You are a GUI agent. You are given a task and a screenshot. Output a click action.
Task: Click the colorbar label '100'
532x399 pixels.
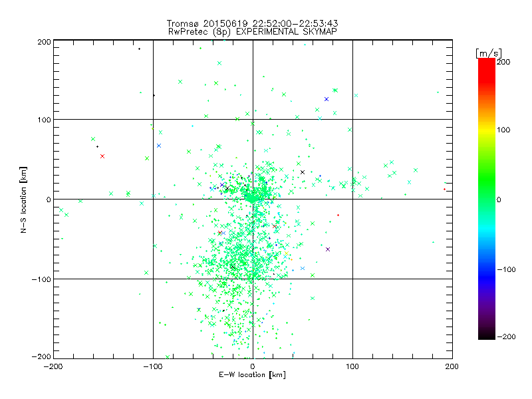[x=503, y=130]
